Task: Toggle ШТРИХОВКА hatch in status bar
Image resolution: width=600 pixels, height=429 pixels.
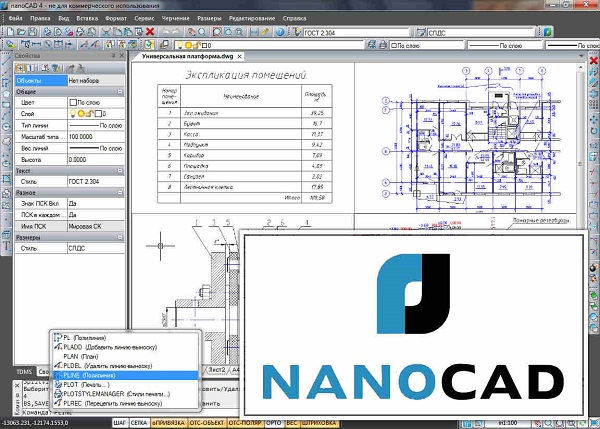Action: point(319,423)
